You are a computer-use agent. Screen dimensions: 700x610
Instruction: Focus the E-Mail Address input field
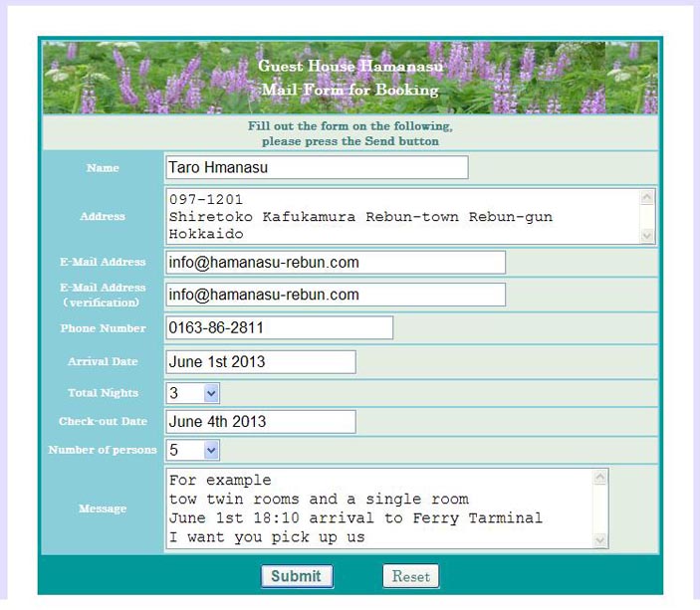point(336,263)
